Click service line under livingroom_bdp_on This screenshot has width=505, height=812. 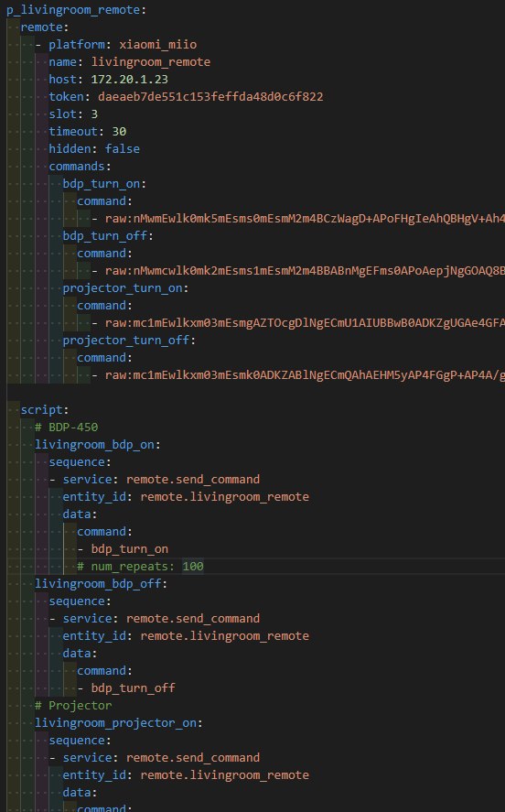tap(155, 480)
